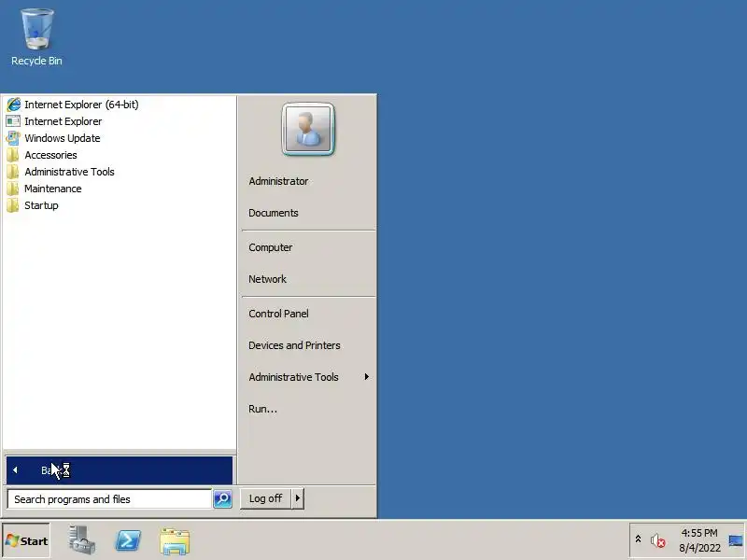Open the shutdown options arrow next to Log off
This screenshot has height=560, width=747.
298,498
